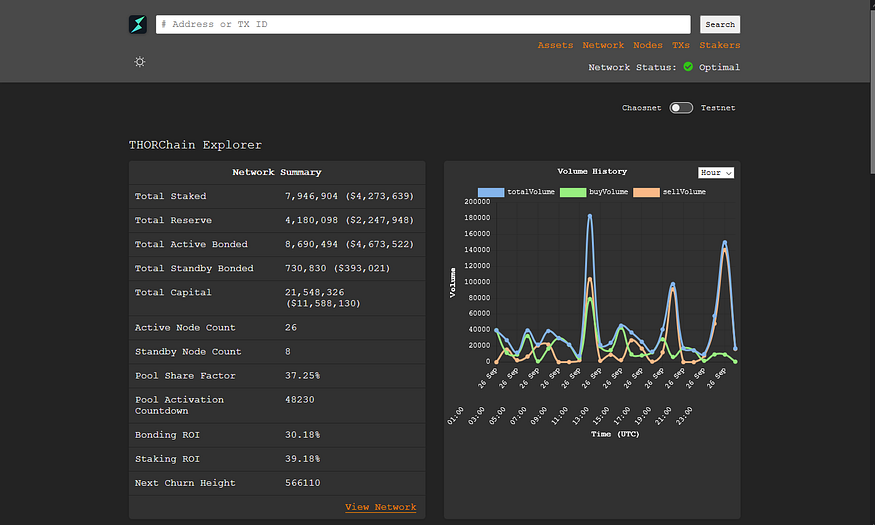Click Pool Activation Countdown value 48230
The width and height of the screenshot is (875, 525).
(300, 399)
